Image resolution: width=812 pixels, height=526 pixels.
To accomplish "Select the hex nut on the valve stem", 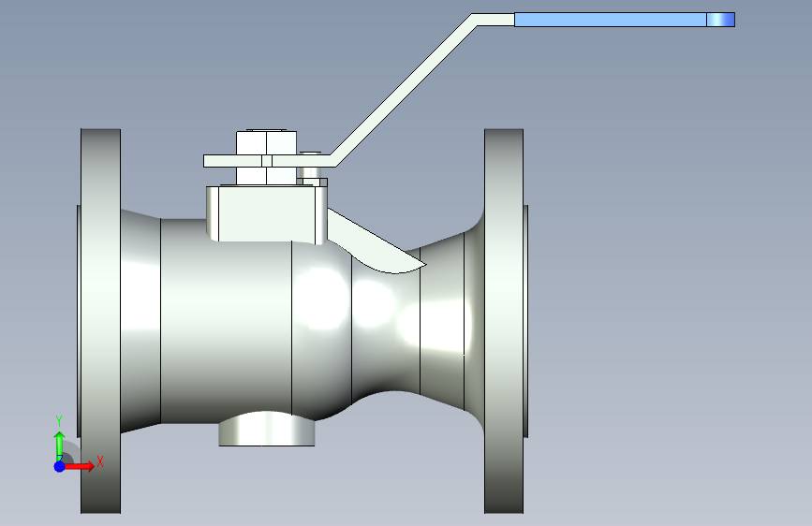I will pos(266,145).
